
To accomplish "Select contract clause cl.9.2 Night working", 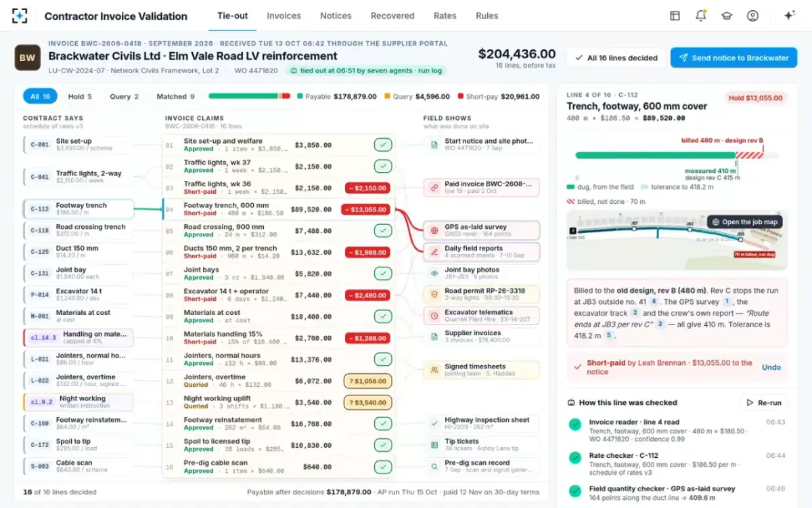I will coord(78,402).
